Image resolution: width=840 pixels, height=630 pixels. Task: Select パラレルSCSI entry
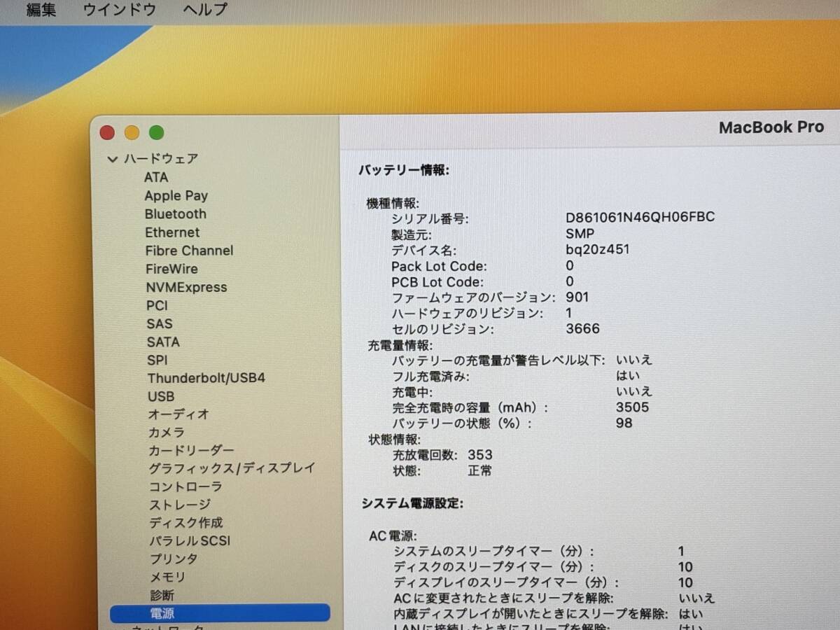coord(190,541)
